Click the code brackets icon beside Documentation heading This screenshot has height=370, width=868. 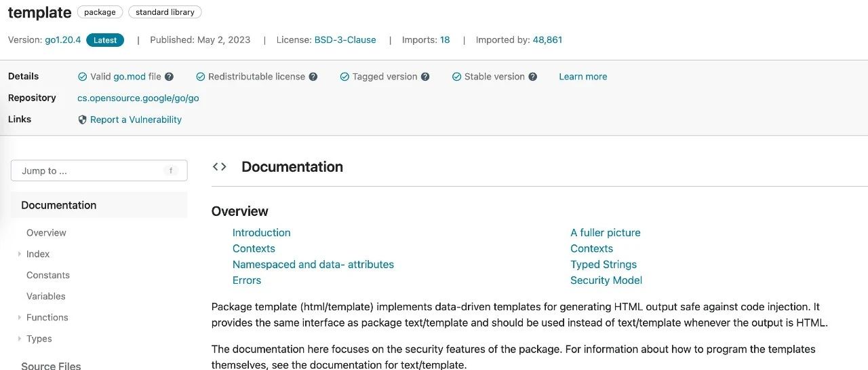[x=219, y=166]
